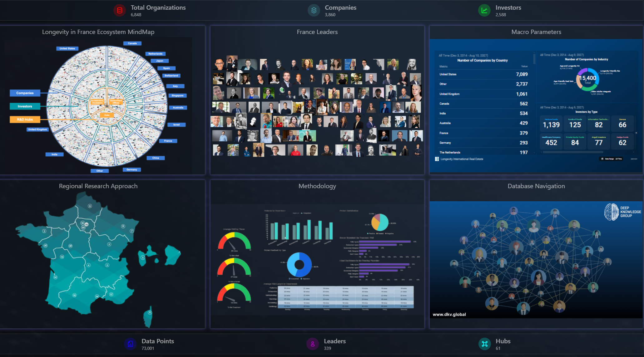Click the Companies layers icon

(314, 11)
